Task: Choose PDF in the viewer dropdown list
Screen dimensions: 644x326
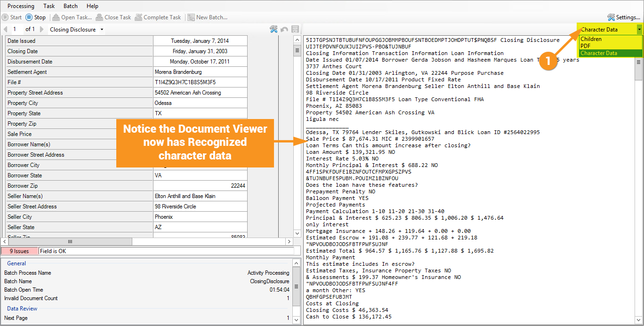Action: pyautogui.click(x=611, y=46)
